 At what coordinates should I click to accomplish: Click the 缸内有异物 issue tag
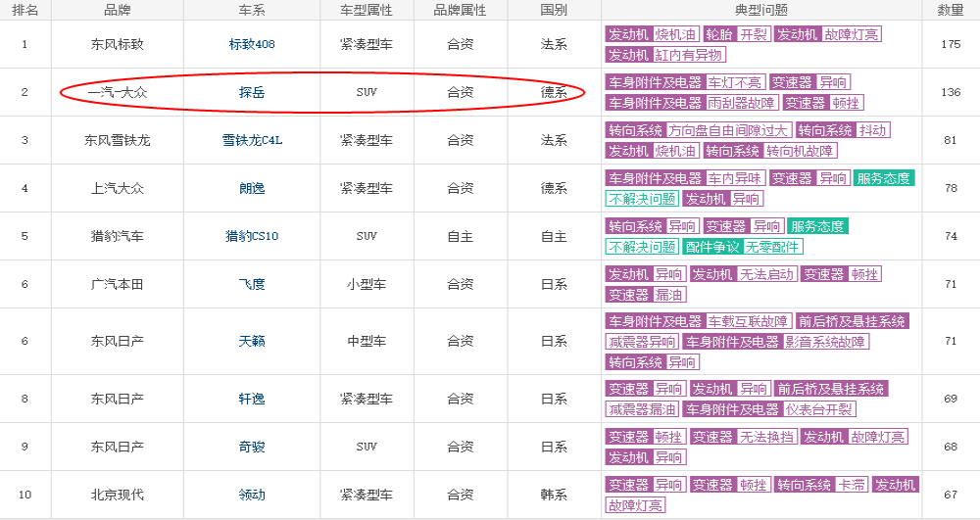[x=689, y=55]
